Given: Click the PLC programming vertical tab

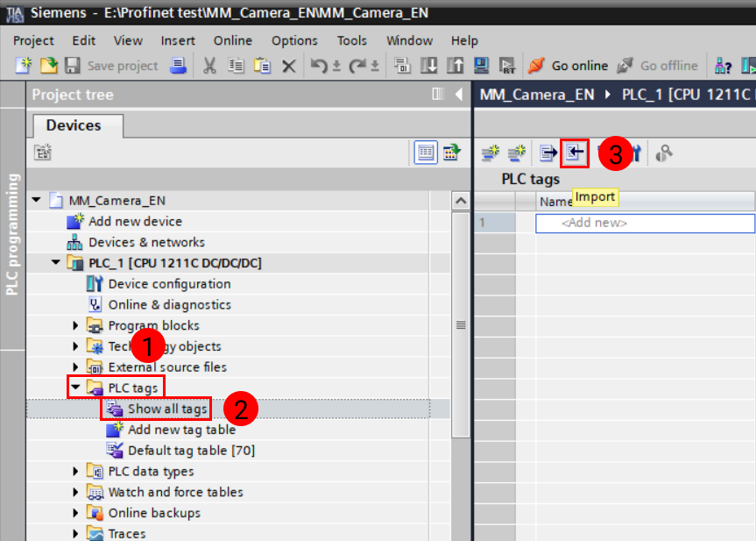Looking at the screenshot, I should tap(12, 234).
